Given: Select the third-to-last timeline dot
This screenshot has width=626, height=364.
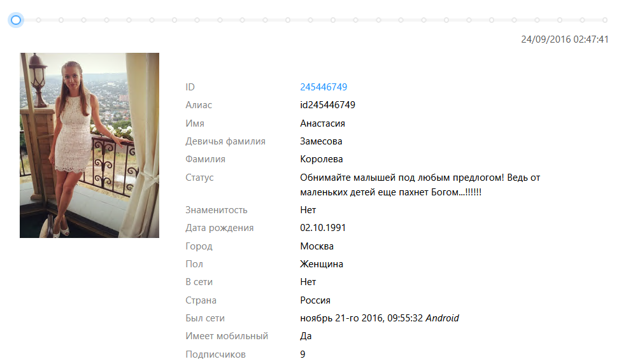Looking at the screenshot, I should (x=560, y=20).
